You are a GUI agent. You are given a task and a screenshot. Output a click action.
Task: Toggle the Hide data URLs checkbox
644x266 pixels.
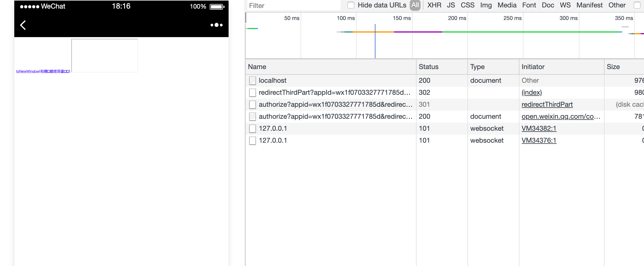[x=351, y=5]
